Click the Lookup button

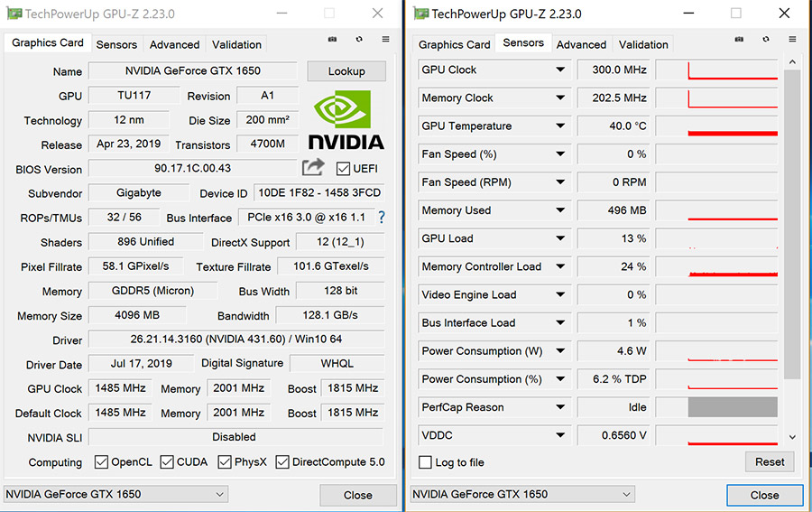point(346,71)
